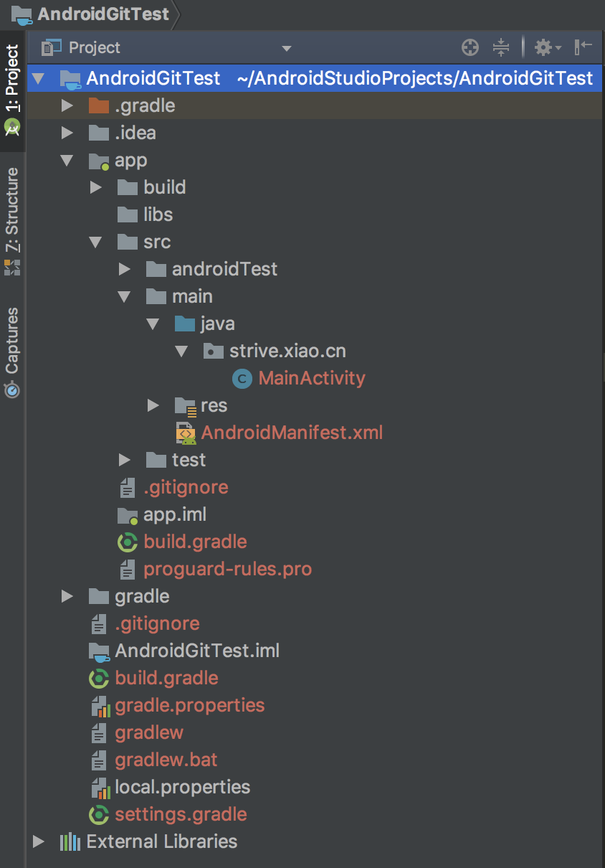This screenshot has width=605, height=868.
Task: Expand the build folder arrow
Action: [95, 188]
